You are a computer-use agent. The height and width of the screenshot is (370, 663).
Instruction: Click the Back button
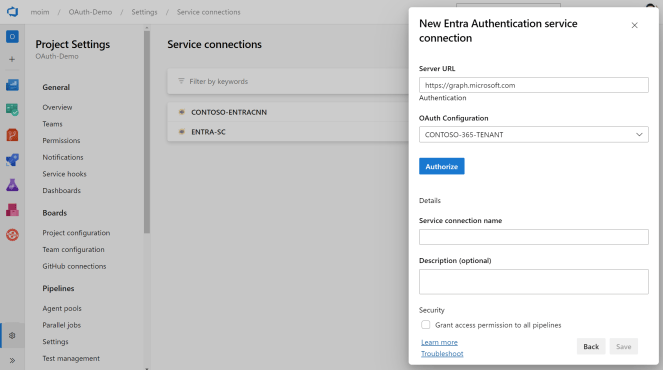(591, 346)
